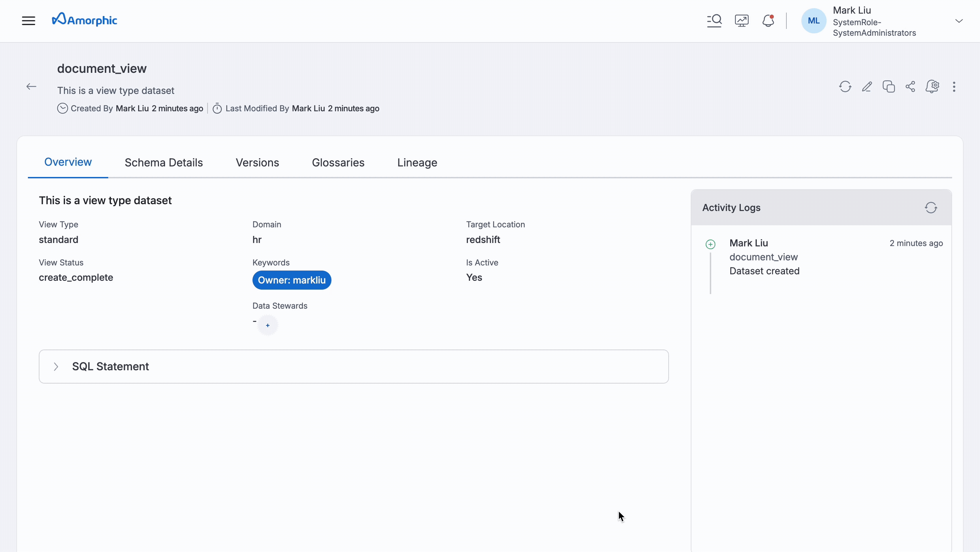Add a data steward with plus button

click(267, 325)
